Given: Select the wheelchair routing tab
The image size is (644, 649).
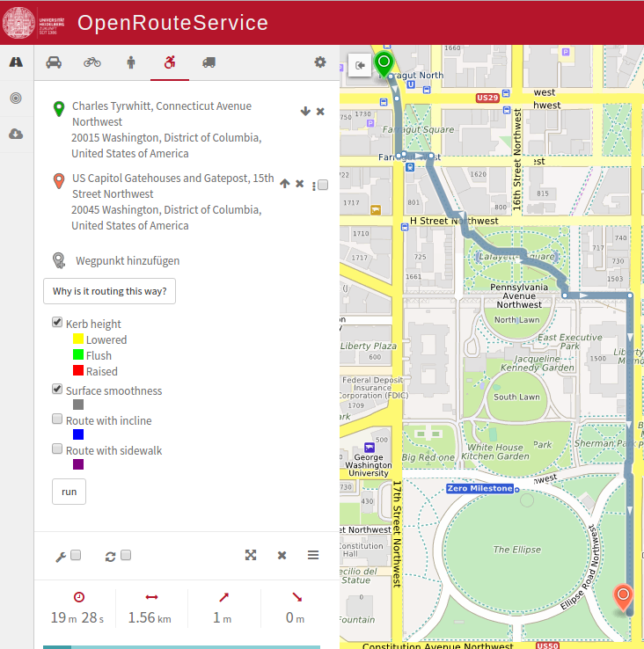Looking at the screenshot, I should (169, 62).
